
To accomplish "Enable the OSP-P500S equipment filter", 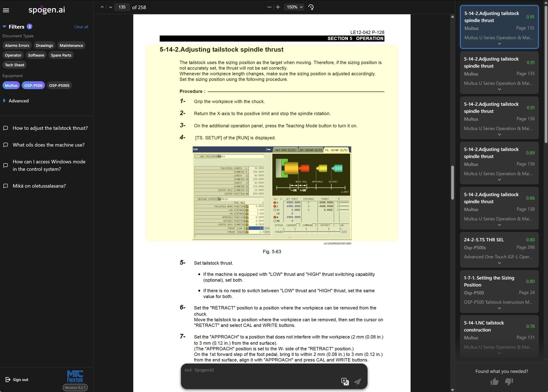I will 59,85.
